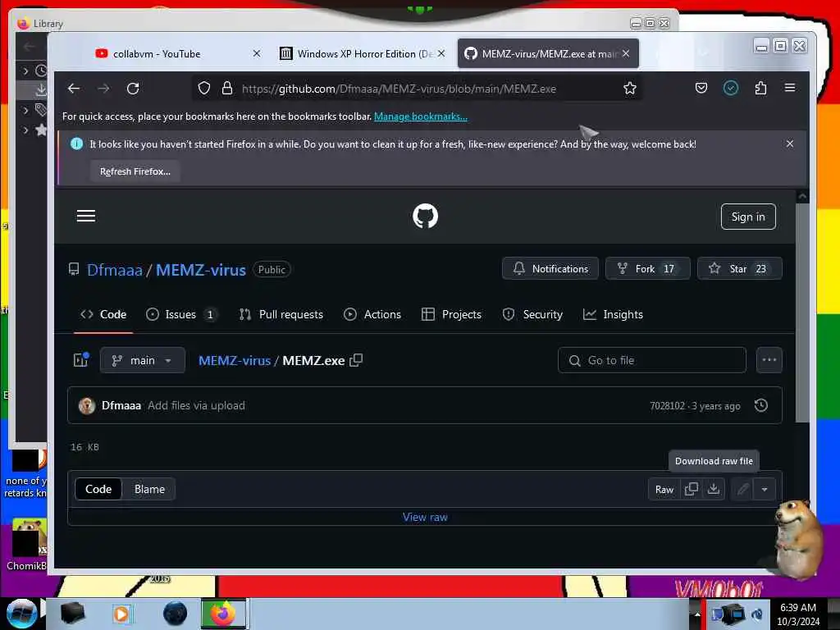The image size is (840, 630).
Task: Expand the file tree side panel icon
Action: (x=81, y=360)
